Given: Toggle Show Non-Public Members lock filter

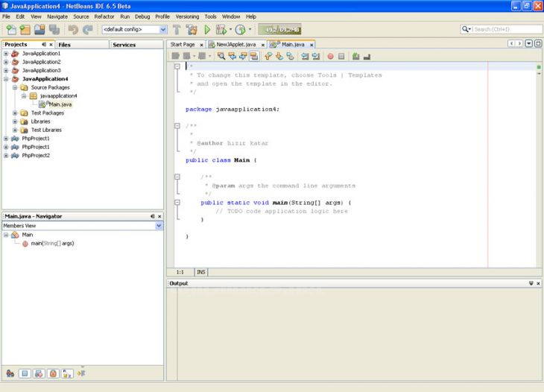Looking at the screenshot, I should (x=53, y=373).
